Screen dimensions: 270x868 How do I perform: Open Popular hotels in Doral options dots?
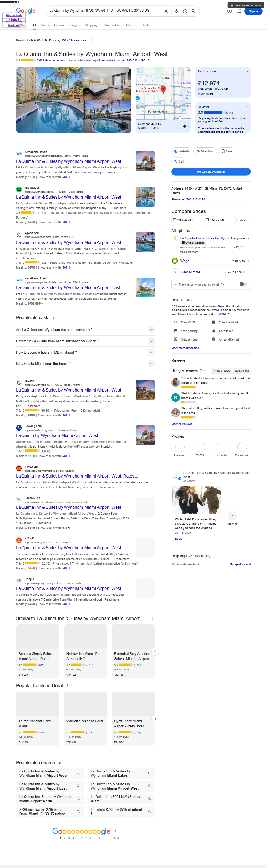click(x=67, y=685)
